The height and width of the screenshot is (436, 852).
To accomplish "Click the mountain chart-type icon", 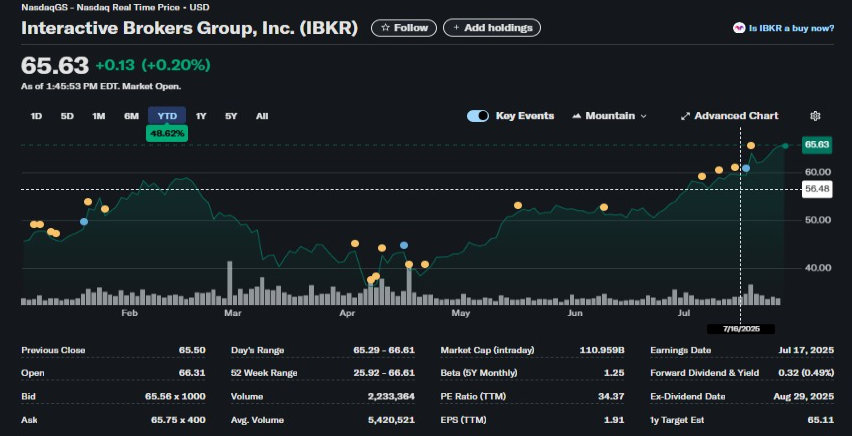I will pos(577,116).
